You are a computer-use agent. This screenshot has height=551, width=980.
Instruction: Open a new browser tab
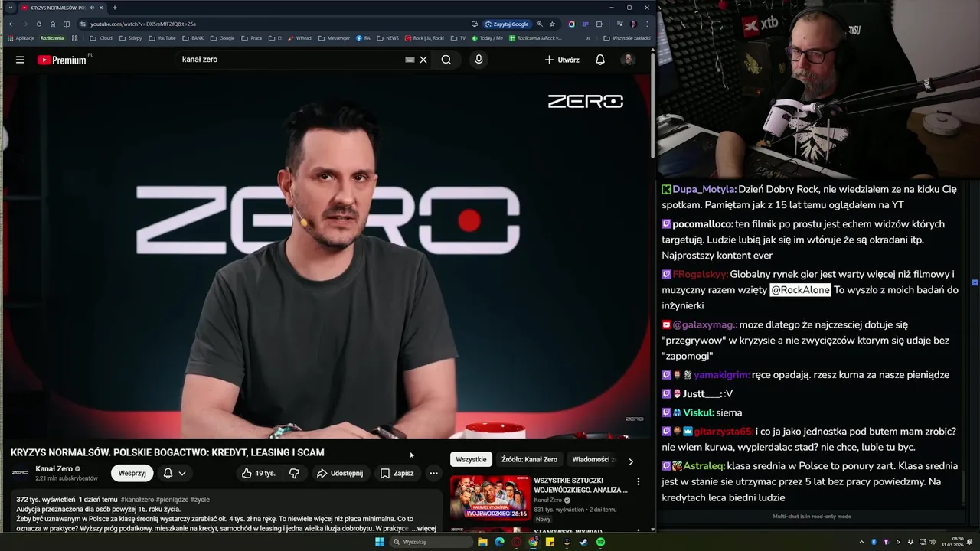(x=114, y=8)
